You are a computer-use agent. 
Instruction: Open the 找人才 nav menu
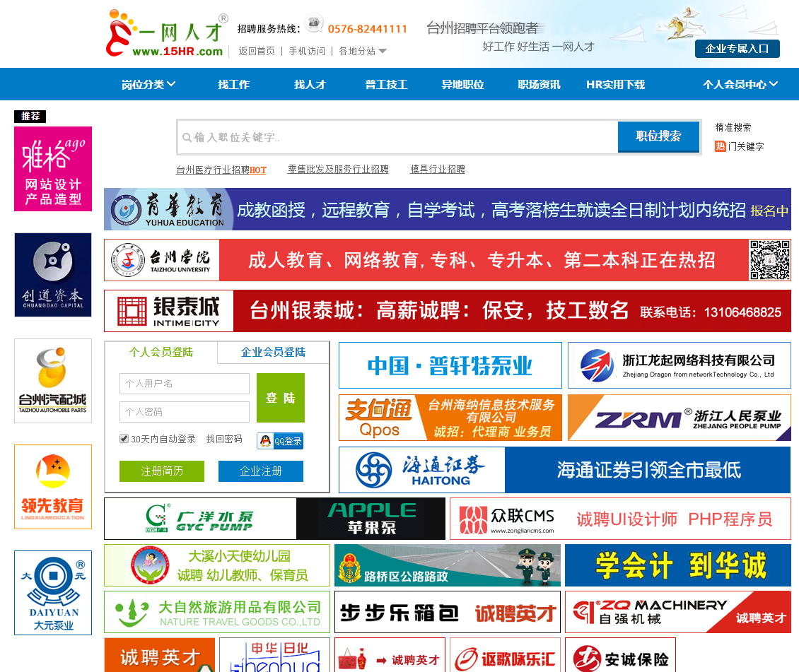pyautogui.click(x=310, y=85)
